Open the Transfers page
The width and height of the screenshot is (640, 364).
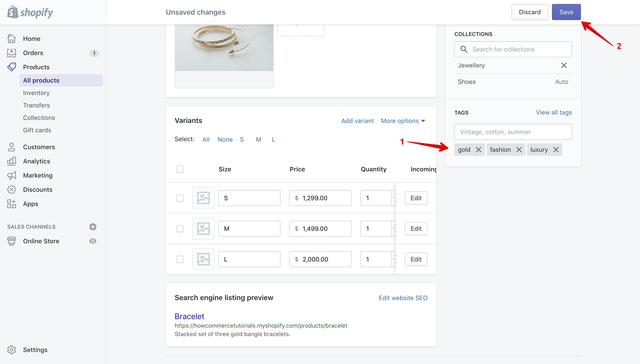click(x=36, y=105)
